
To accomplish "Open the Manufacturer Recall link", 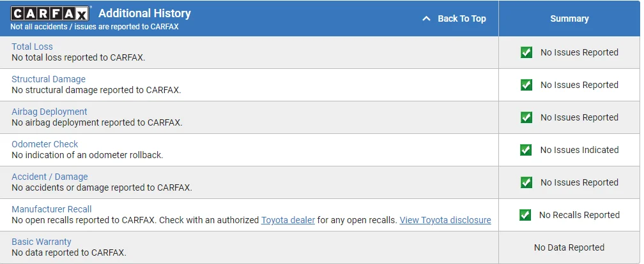I will pyautogui.click(x=52, y=209).
